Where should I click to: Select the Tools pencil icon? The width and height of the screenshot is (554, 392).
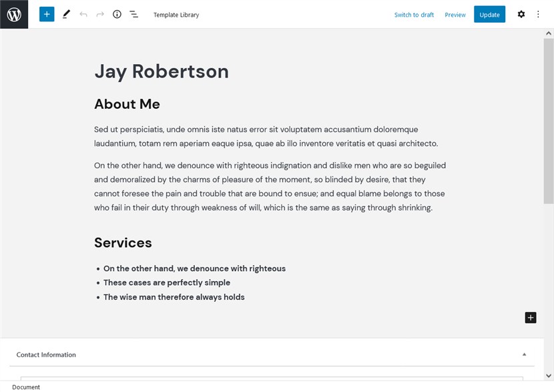click(x=66, y=14)
